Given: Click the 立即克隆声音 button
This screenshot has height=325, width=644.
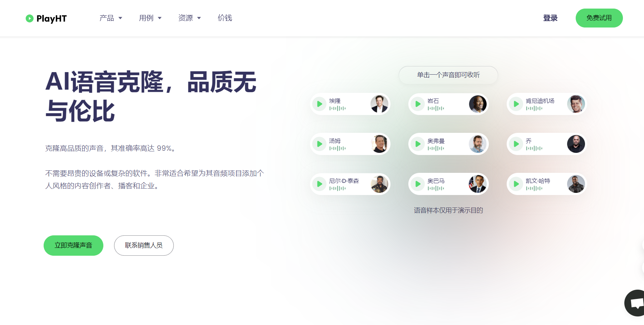Looking at the screenshot, I should (73, 245).
